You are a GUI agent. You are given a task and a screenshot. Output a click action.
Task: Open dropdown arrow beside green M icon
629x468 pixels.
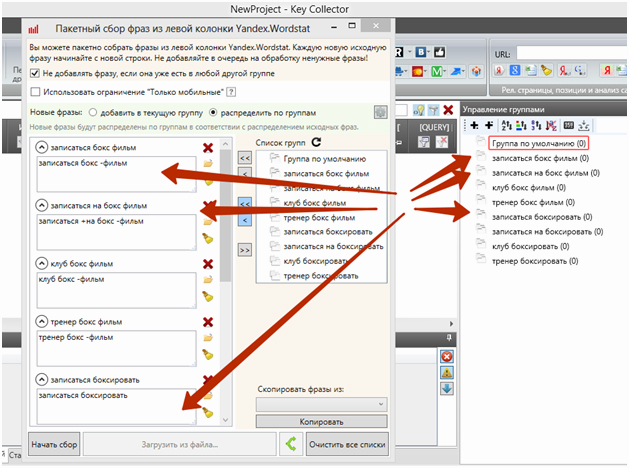point(445,72)
